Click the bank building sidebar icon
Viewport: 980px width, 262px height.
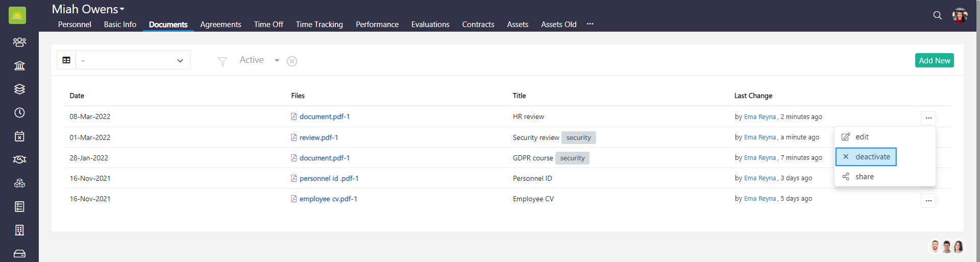click(19, 65)
